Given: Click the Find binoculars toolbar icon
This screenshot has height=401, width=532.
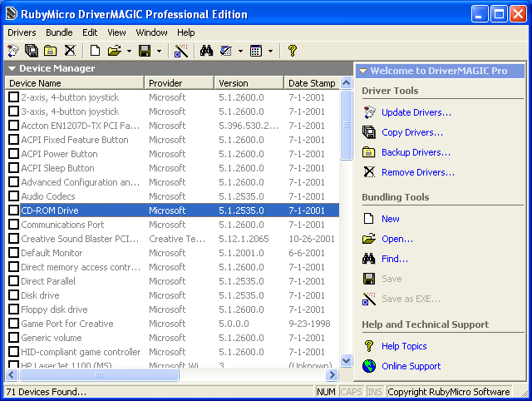Looking at the screenshot, I should pos(206,51).
